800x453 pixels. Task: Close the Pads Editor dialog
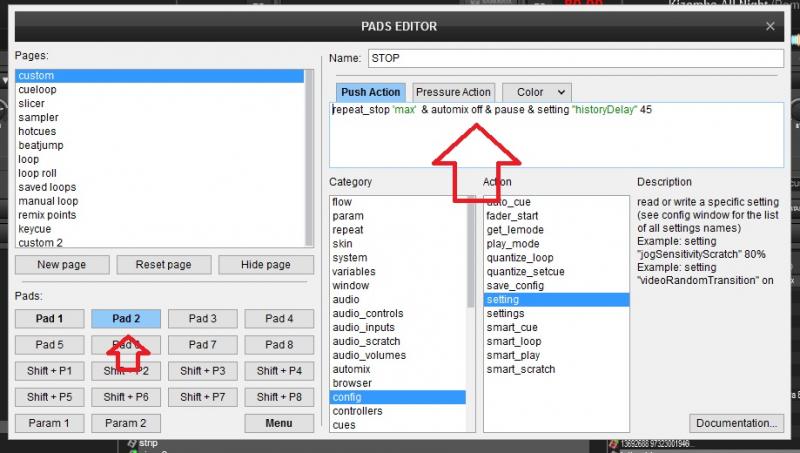click(x=770, y=26)
